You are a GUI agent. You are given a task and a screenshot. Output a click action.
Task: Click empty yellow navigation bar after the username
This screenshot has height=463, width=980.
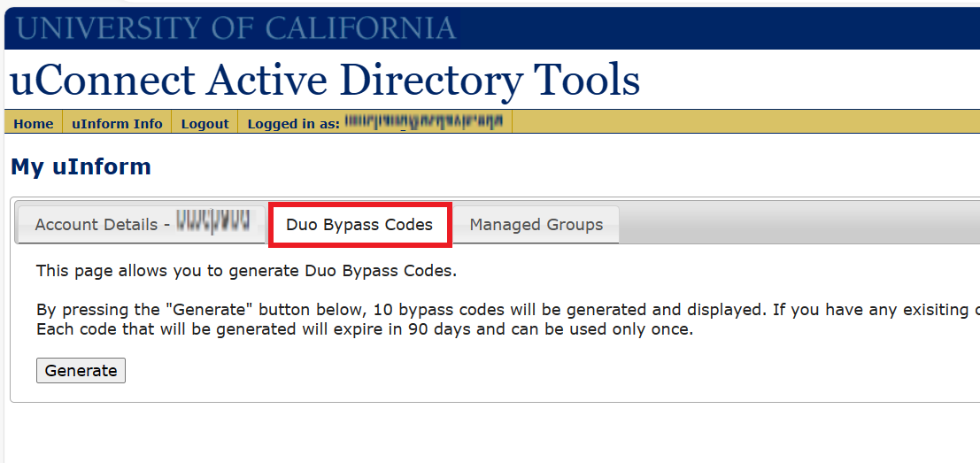click(x=744, y=122)
